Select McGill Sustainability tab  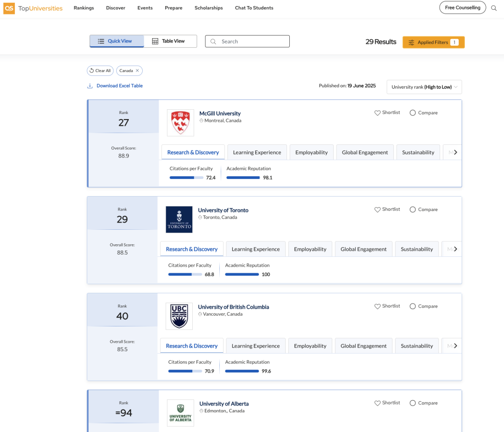click(418, 152)
